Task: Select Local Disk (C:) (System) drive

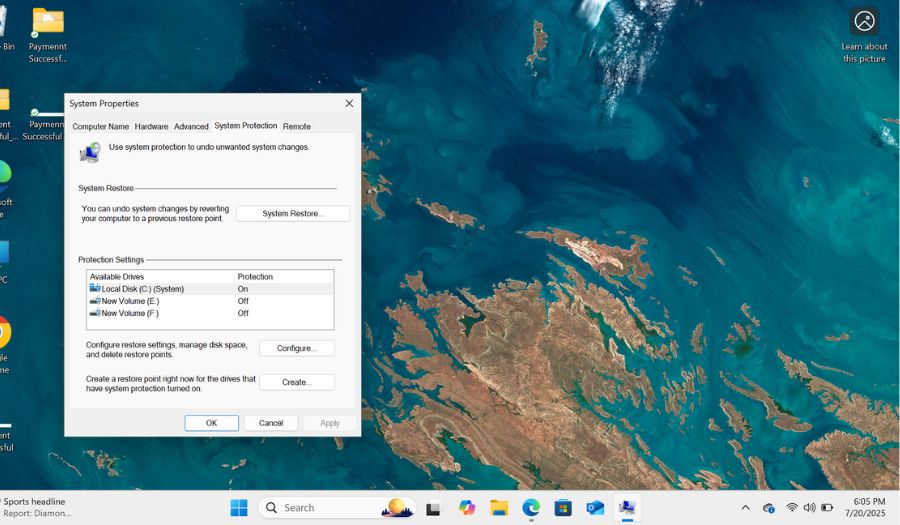Action: point(142,289)
